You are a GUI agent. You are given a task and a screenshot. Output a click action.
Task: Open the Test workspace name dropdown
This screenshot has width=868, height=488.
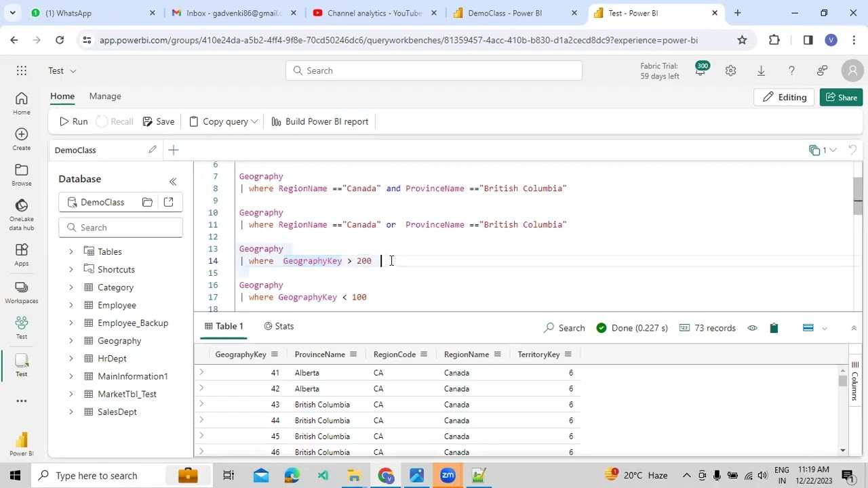point(62,70)
